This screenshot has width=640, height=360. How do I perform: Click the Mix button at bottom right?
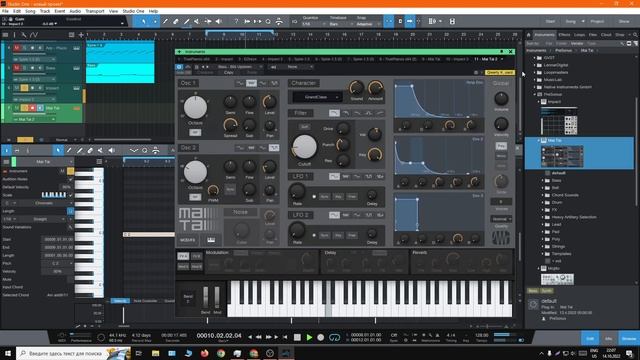(608, 338)
